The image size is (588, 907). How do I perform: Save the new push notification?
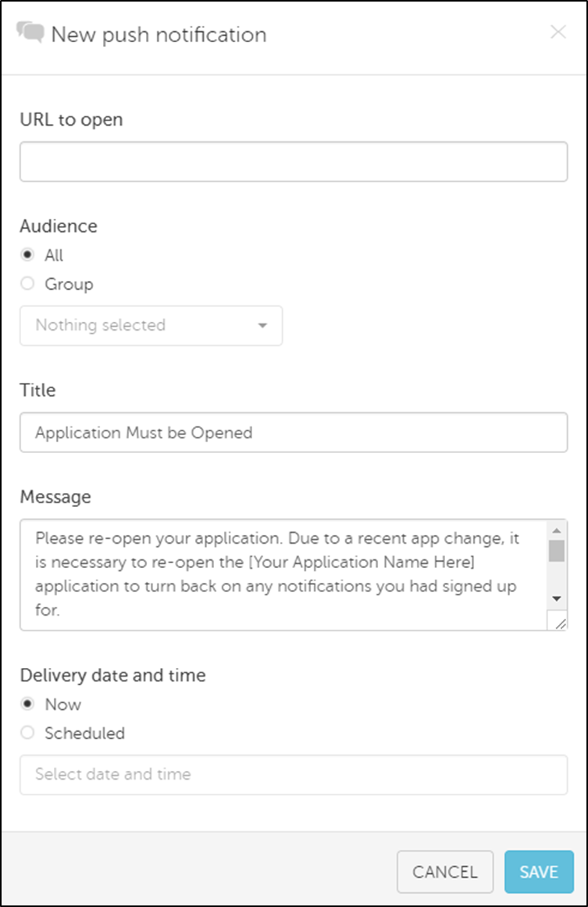(x=538, y=872)
